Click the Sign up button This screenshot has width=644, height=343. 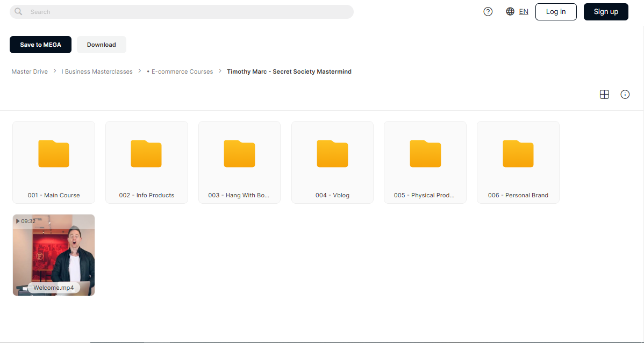point(606,11)
